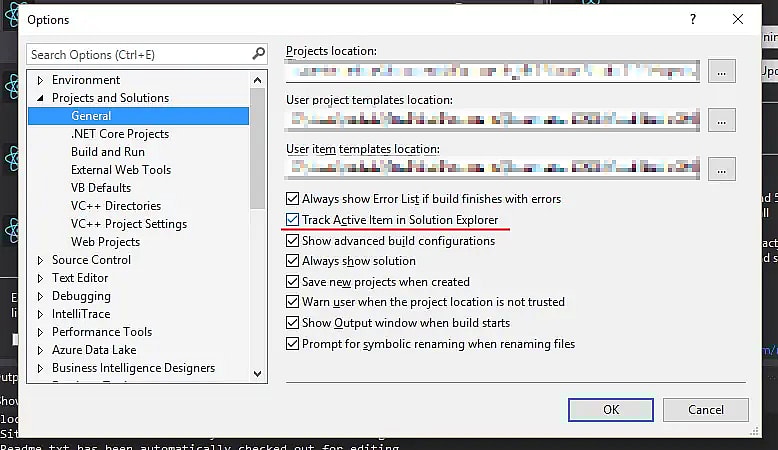Click the search magnifier icon in Search Options

pyautogui.click(x=258, y=54)
